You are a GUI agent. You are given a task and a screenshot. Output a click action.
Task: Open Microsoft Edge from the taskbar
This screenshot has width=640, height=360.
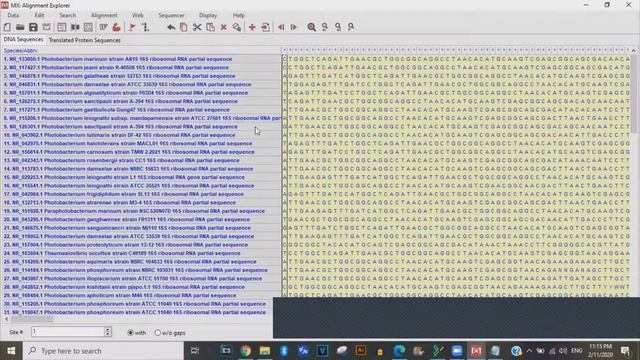[x=399, y=351]
